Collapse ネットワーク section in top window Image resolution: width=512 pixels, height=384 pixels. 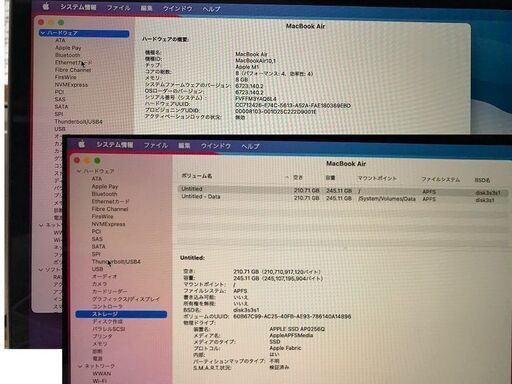pyautogui.click(x=41, y=225)
